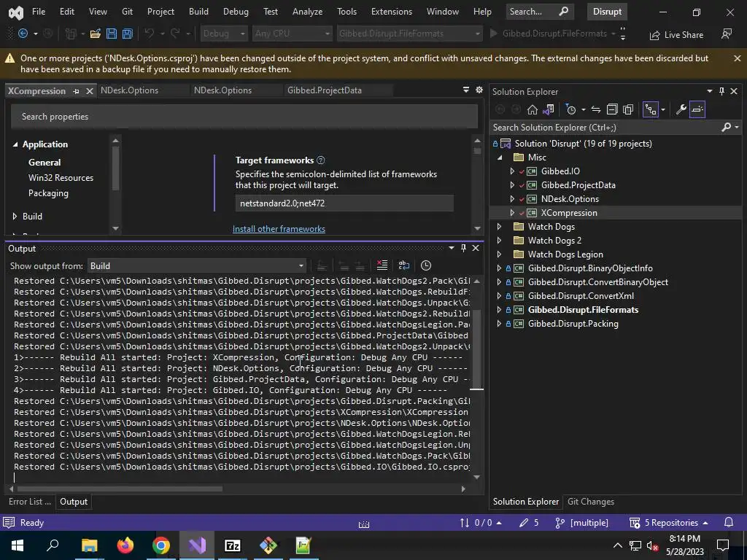747x560 pixels.
Task: Switch between solutions and folder views icon
Action: click(549, 109)
